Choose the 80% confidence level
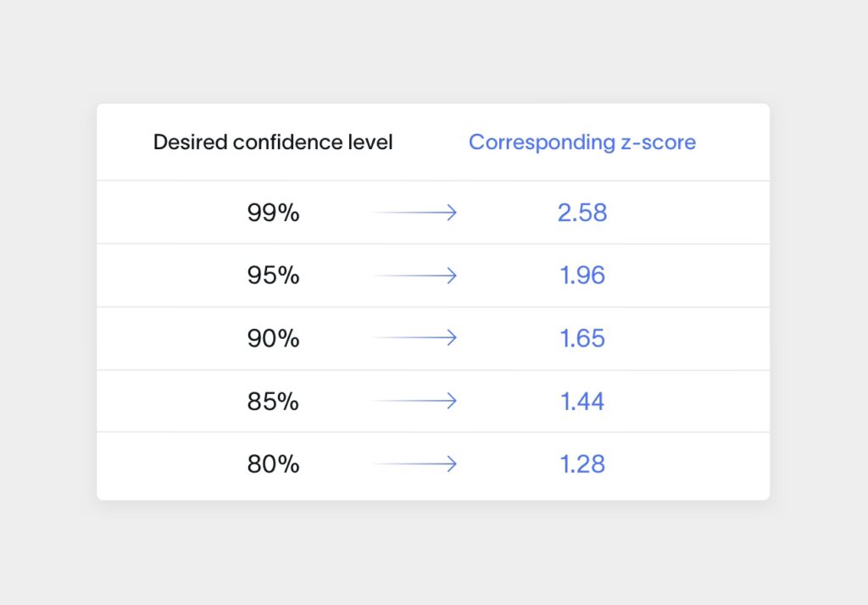This screenshot has width=868, height=605. tap(273, 463)
